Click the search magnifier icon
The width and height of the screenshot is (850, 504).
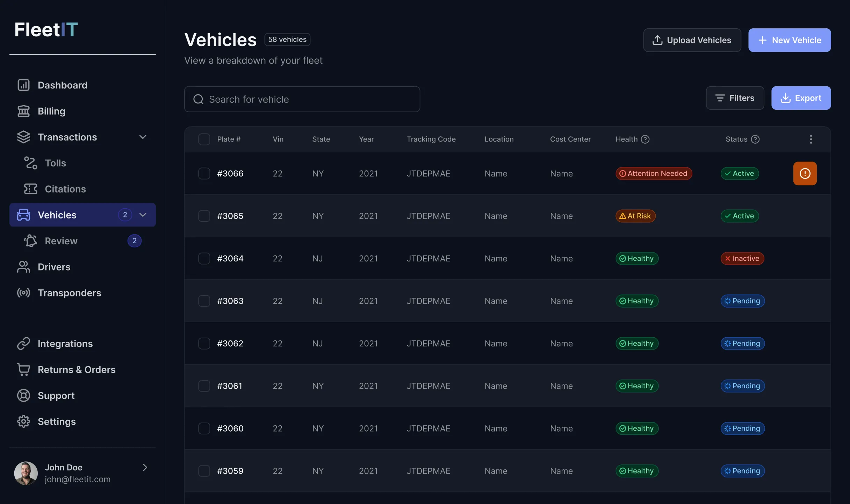click(198, 99)
